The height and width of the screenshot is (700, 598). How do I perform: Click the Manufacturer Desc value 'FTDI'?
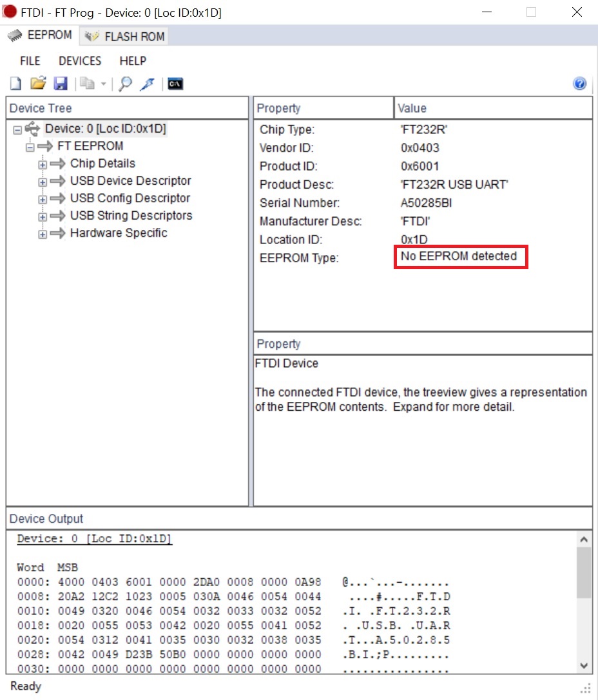pos(416,222)
